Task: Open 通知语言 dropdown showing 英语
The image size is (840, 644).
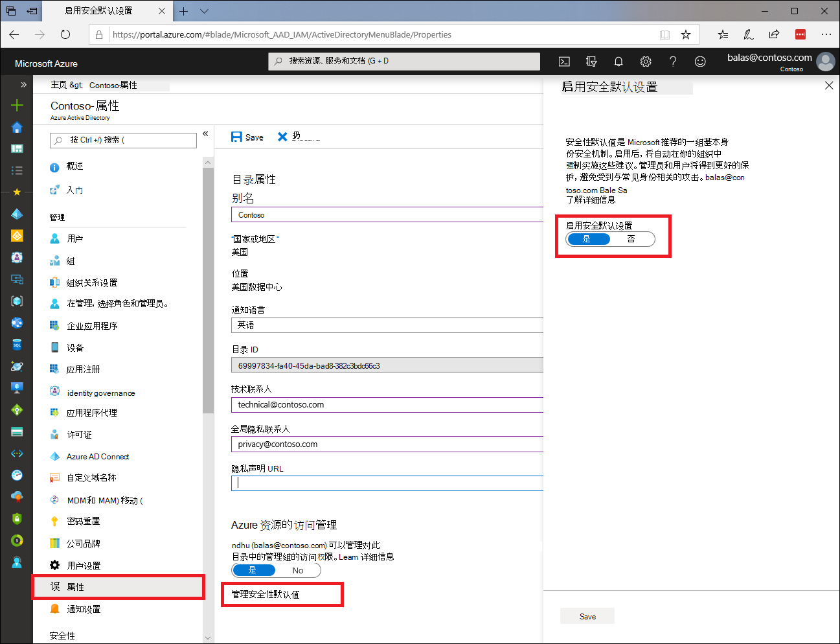Action: click(x=387, y=325)
